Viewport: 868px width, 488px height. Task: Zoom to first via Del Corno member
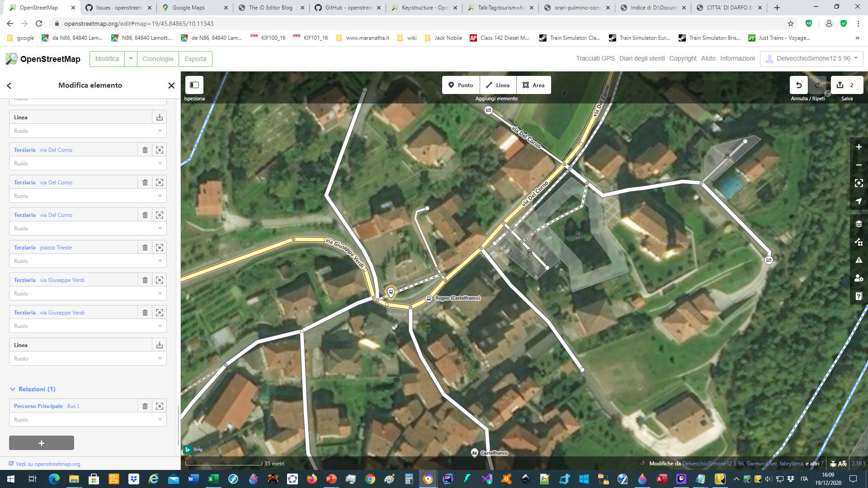160,150
